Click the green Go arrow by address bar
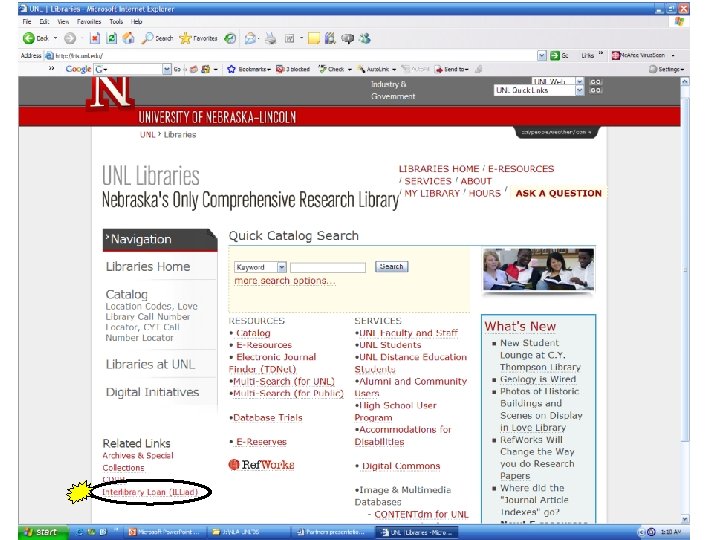 click(555, 56)
